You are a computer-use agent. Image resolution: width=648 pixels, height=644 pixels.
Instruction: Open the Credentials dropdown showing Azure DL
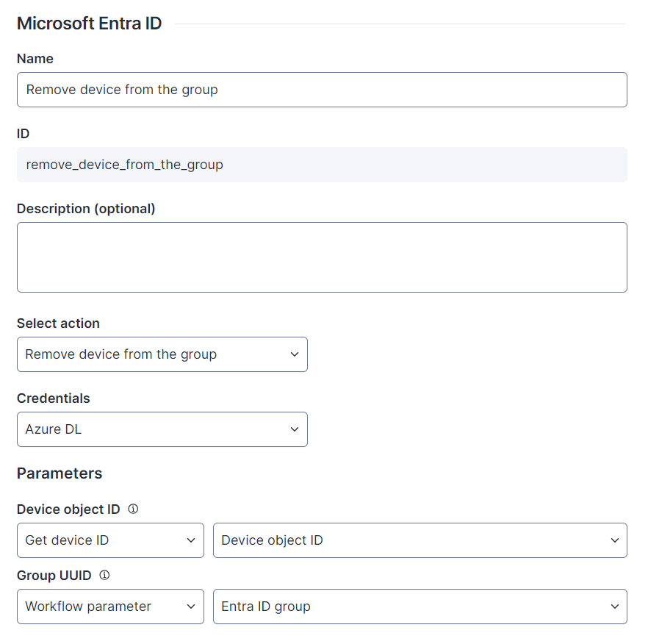162,429
